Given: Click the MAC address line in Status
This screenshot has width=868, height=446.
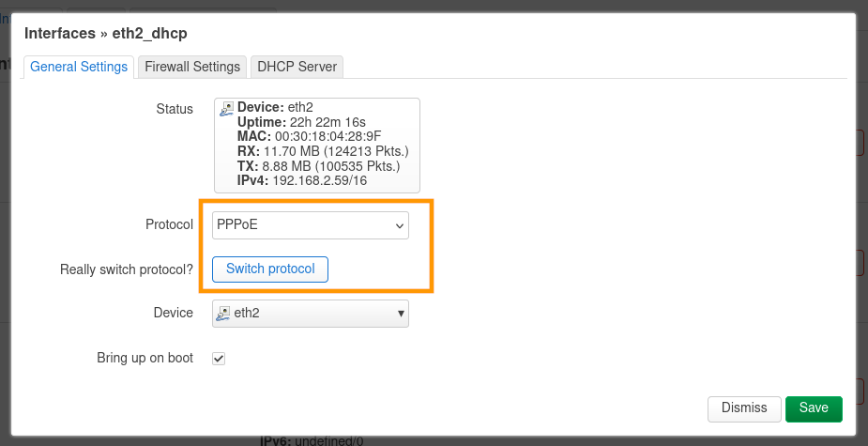Looking at the screenshot, I should pyautogui.click(x=310, y=136).
